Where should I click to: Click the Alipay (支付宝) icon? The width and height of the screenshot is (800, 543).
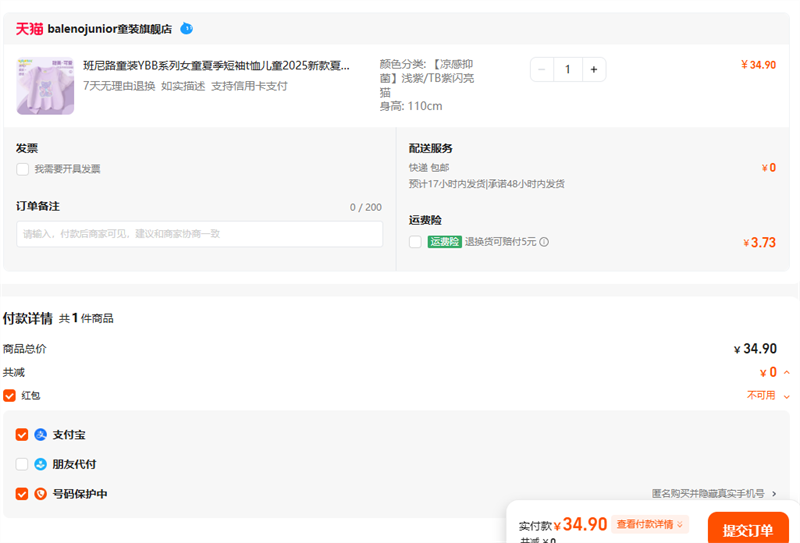(x=41, y=435)
